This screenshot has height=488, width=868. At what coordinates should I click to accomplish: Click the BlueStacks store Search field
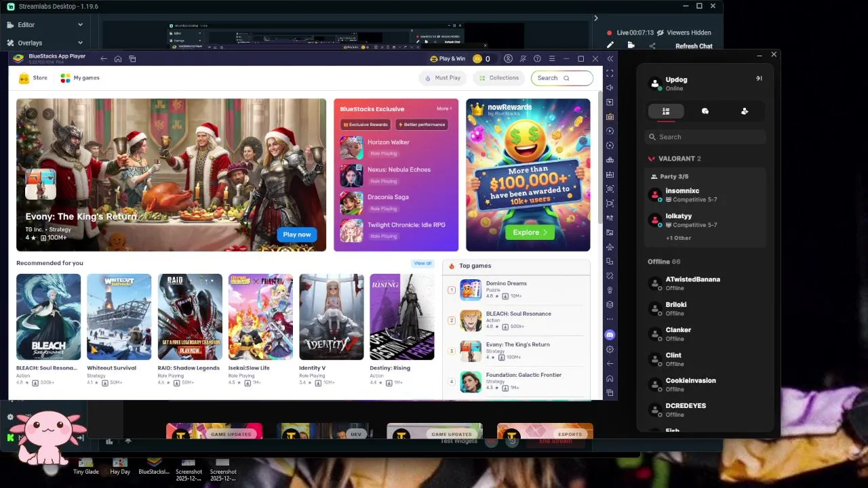coord(561,78)
